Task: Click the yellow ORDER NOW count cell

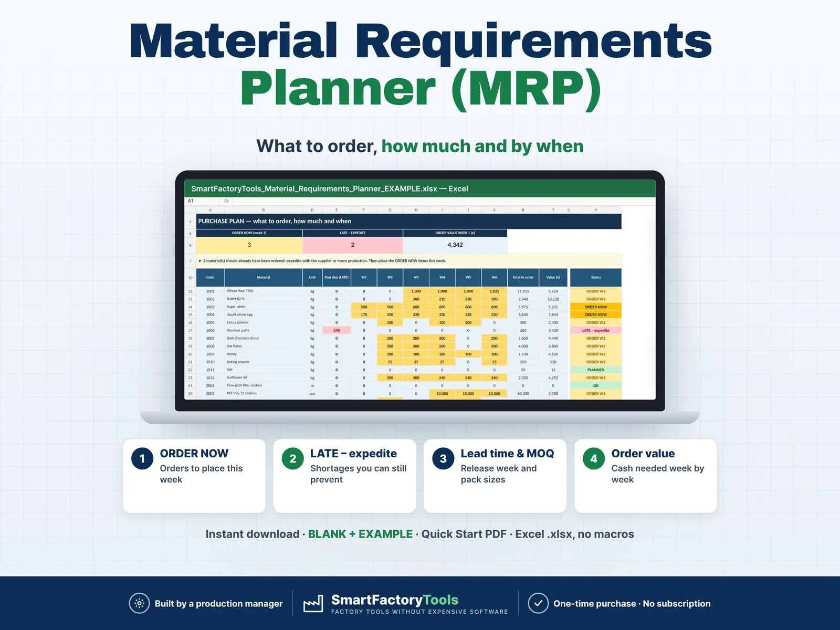Action: tap(249, 245)
